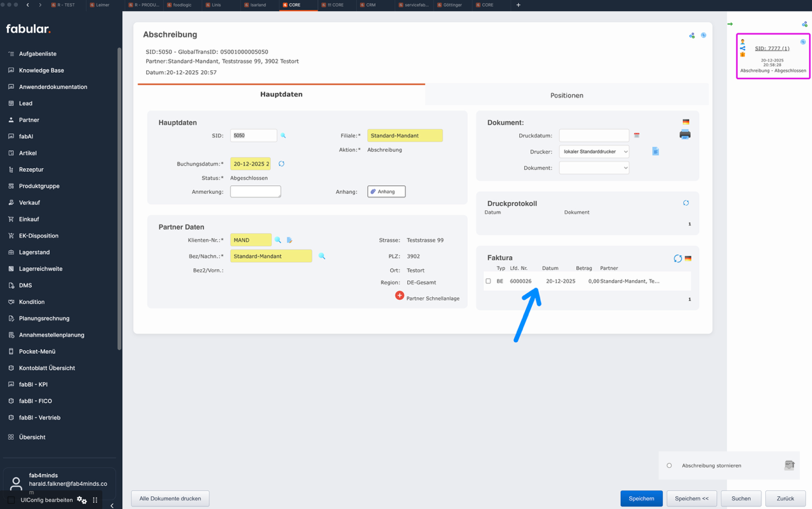Click the red plus Partner Schnellanlage icon
This screenshot has height=509, width=812.
point(400,295)
